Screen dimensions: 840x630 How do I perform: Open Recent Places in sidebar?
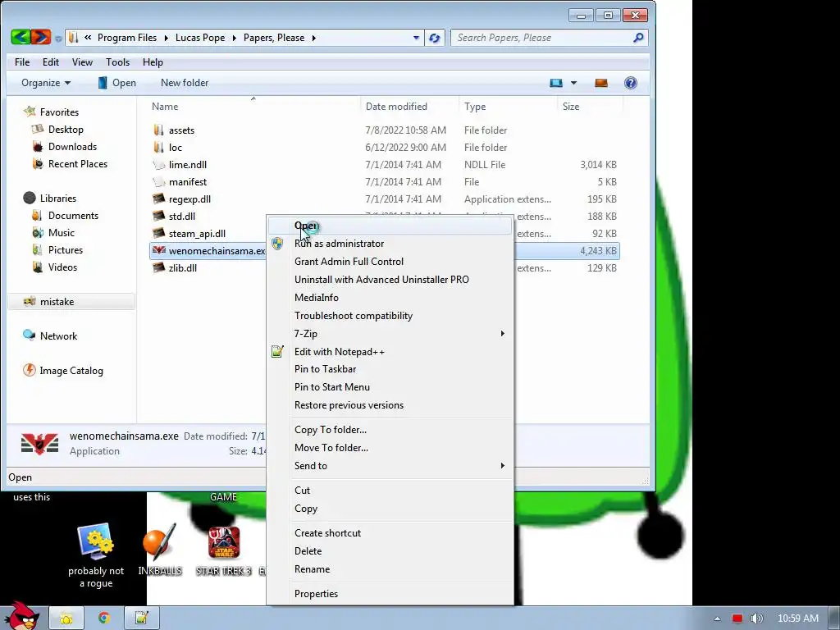click(x=78, y=164)
